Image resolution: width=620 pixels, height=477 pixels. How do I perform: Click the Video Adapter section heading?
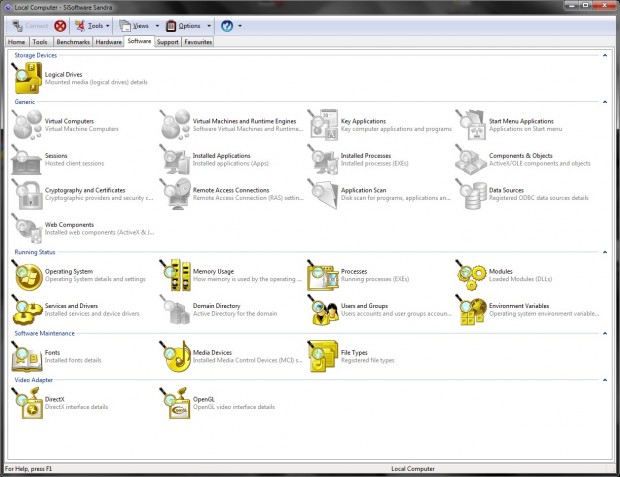tap(34, 380)
